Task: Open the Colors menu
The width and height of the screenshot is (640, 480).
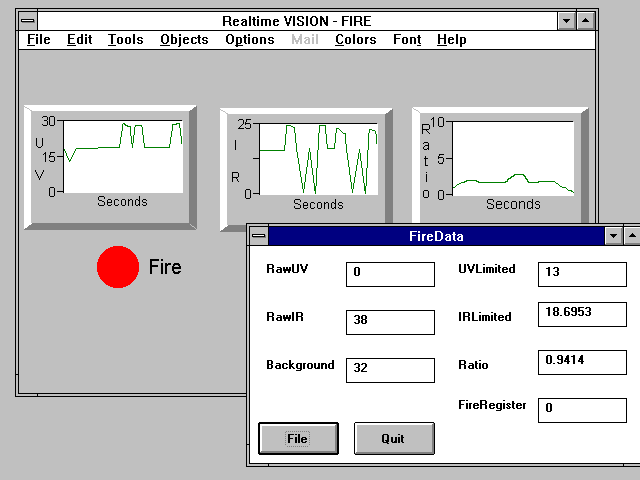Action: click(x=355, y=40)
